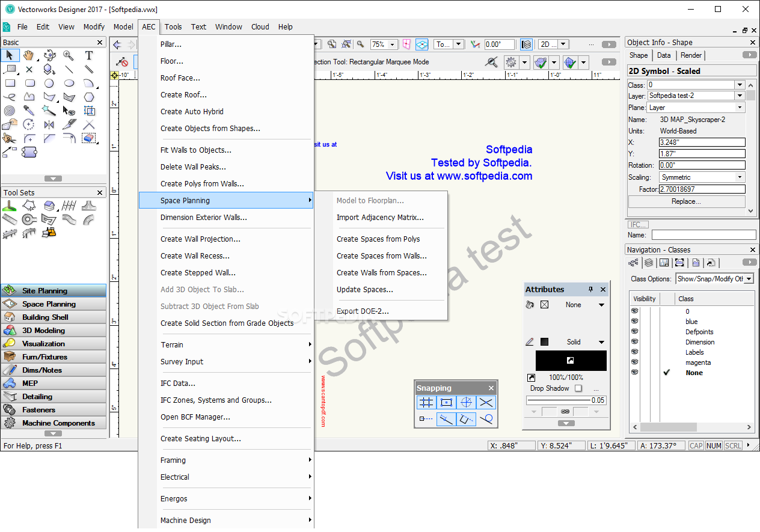Image resolution: width=760 pixels, height=532 pixels.
Task: Choose Import Adjacency Matrix from submenu
Action: click(380, 218)
